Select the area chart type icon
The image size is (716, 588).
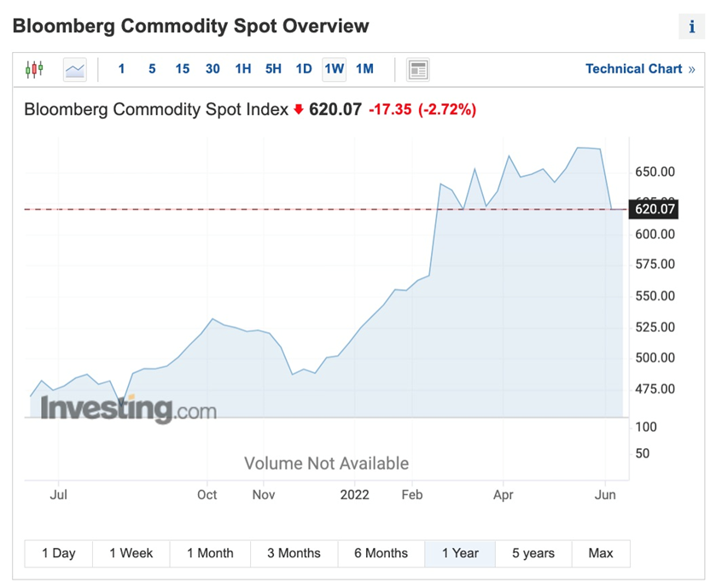pos(75,69)
